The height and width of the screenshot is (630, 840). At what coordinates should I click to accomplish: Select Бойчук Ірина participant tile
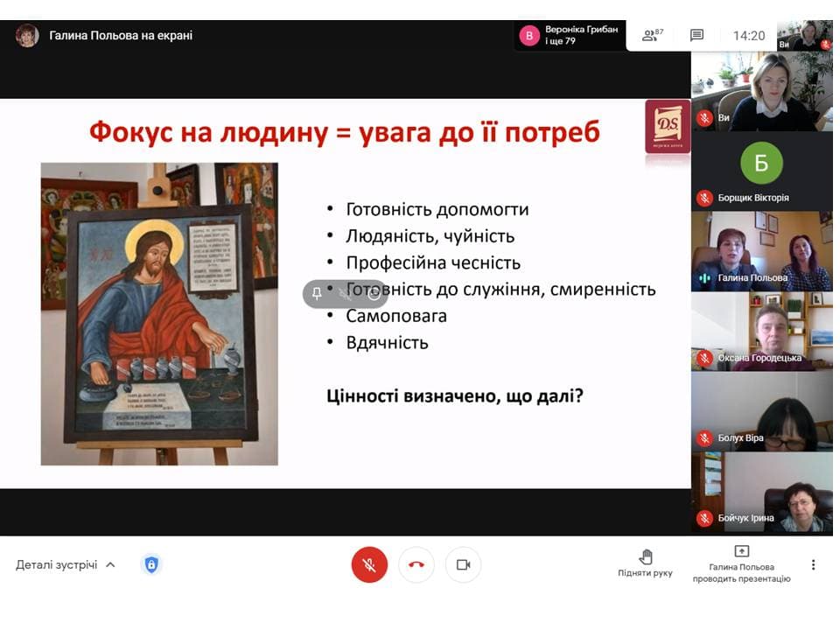762,492
